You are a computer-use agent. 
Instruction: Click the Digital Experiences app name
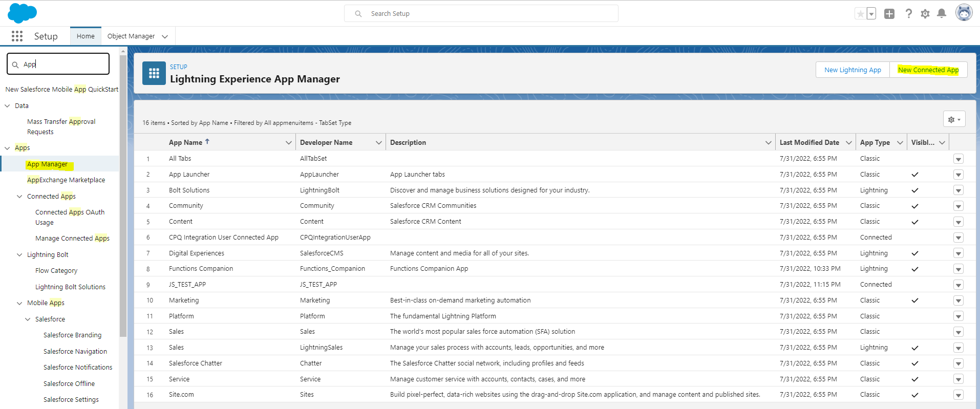[x=197, y=253]
